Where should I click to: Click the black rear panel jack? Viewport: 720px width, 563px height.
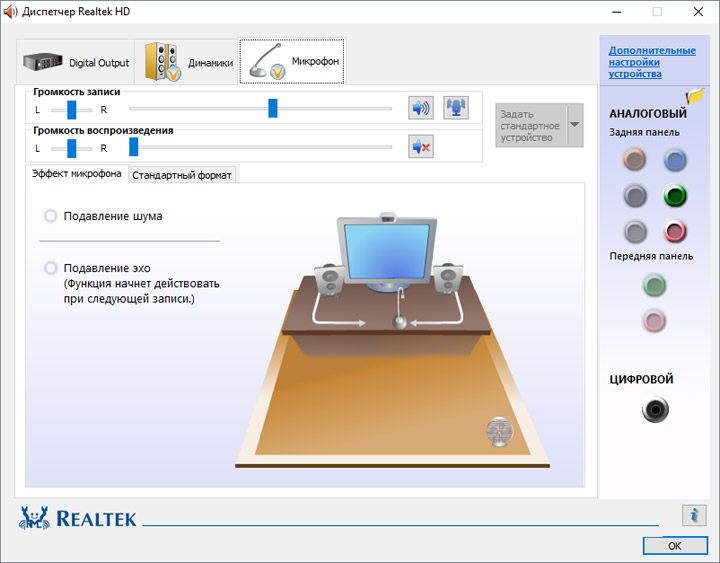[635, 196]
